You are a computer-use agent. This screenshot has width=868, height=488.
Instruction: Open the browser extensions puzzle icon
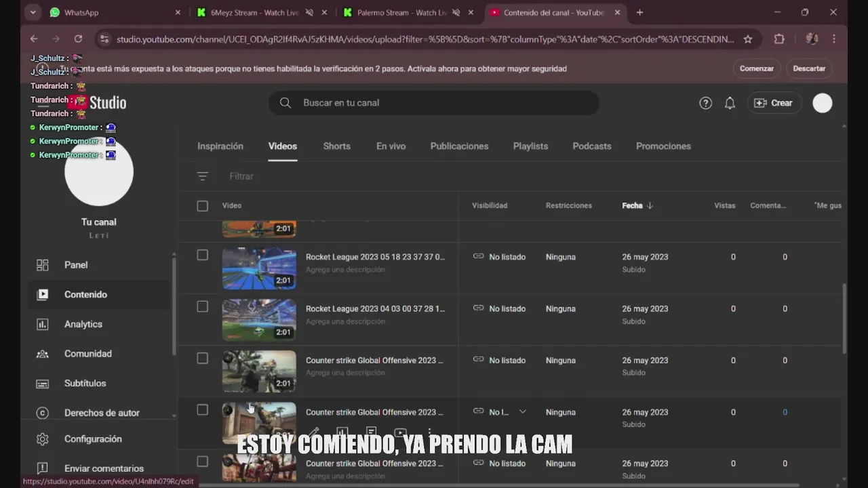(x=779, y=39)
